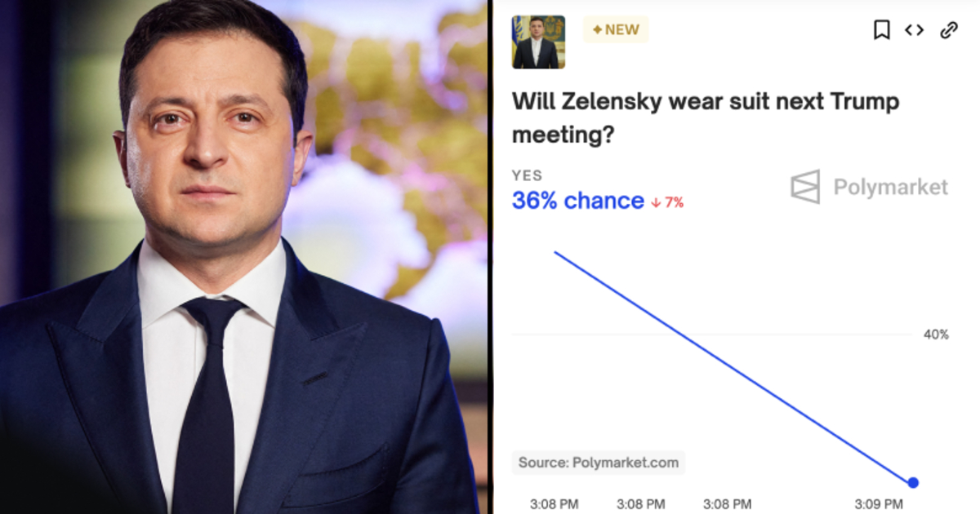Click the Polymarket logo symbol
980x514 pixels.
coord(804,187)
